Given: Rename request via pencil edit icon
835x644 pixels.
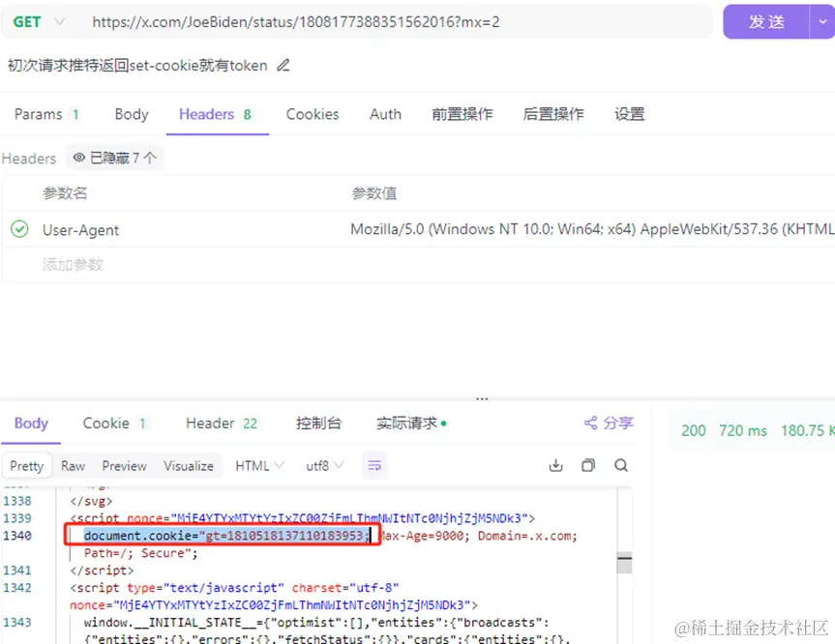Looking at the screenshot, I should pyautogui.click(x=283, y=66).
